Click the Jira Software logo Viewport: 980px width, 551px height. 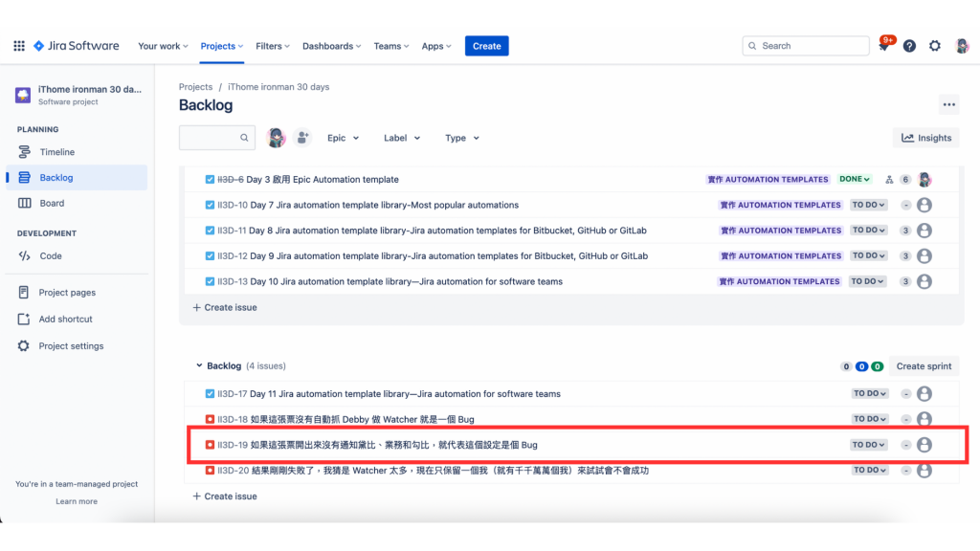(76, 46)
